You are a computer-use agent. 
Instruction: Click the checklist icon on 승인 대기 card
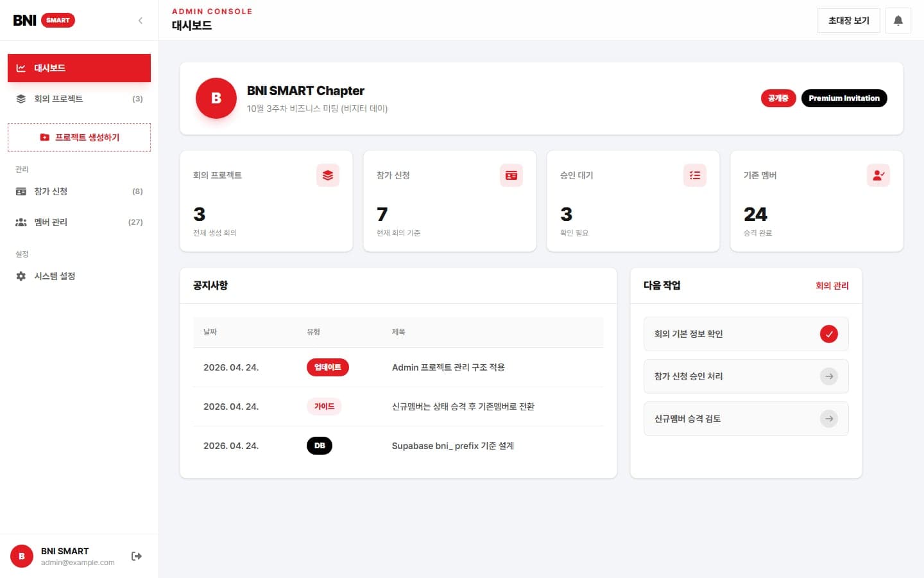click(x=695, y=175)
